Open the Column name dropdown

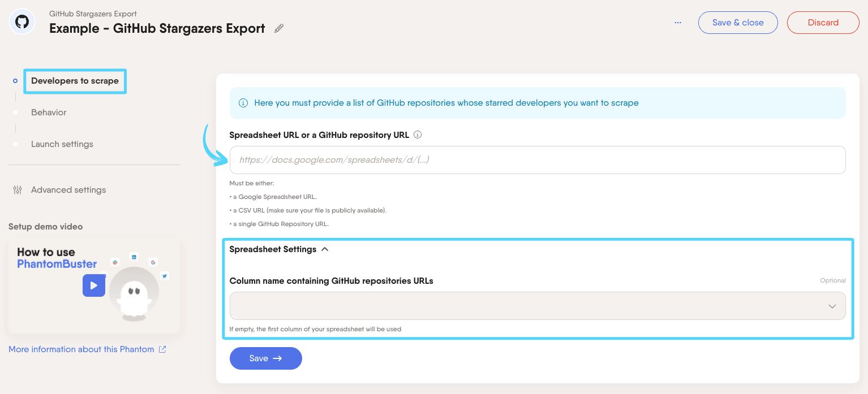538,306
